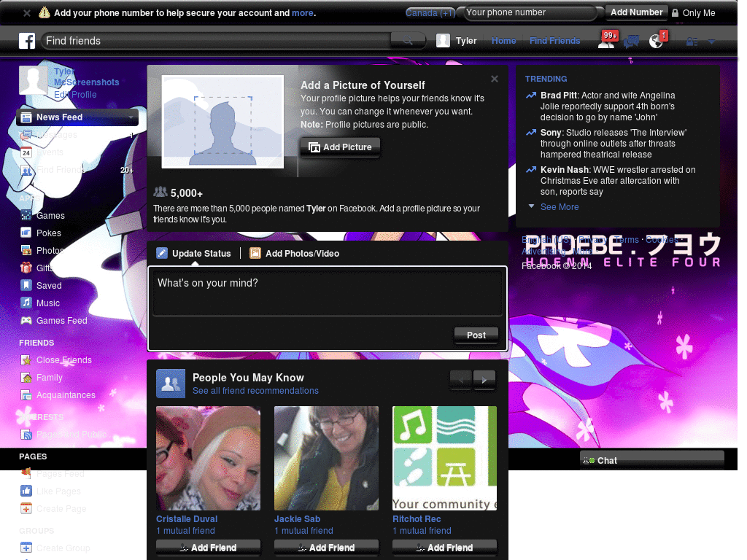This screenshot has width=747, height=560.
Task: Add Ritchot Rec as friend
Action: (444, 548)
